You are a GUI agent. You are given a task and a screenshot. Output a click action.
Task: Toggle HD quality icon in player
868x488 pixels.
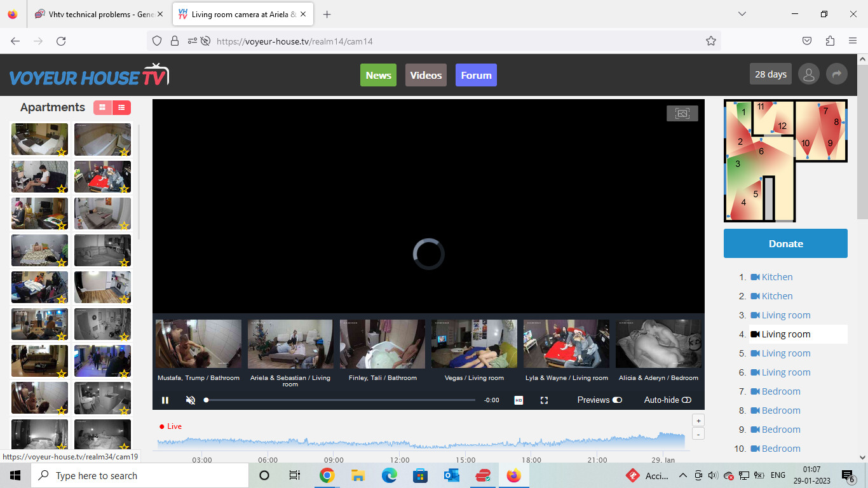click(x=519, y=400)
